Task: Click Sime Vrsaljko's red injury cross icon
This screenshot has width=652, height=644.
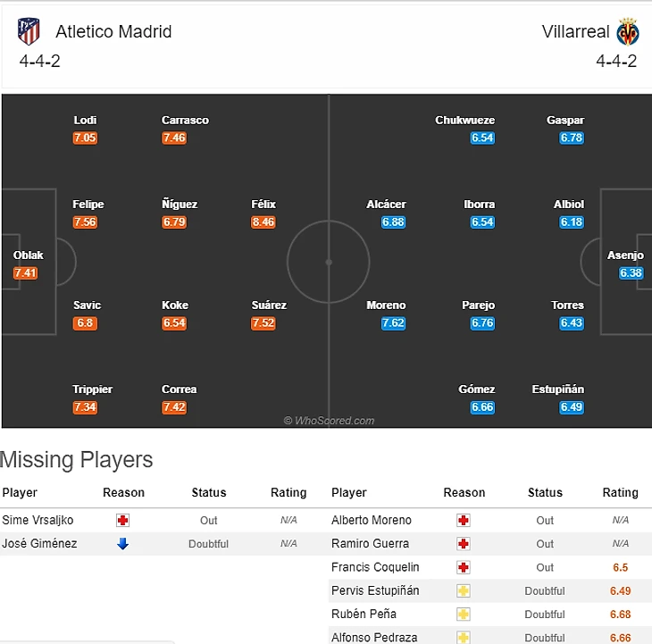Action: click(x=123, y=520)
